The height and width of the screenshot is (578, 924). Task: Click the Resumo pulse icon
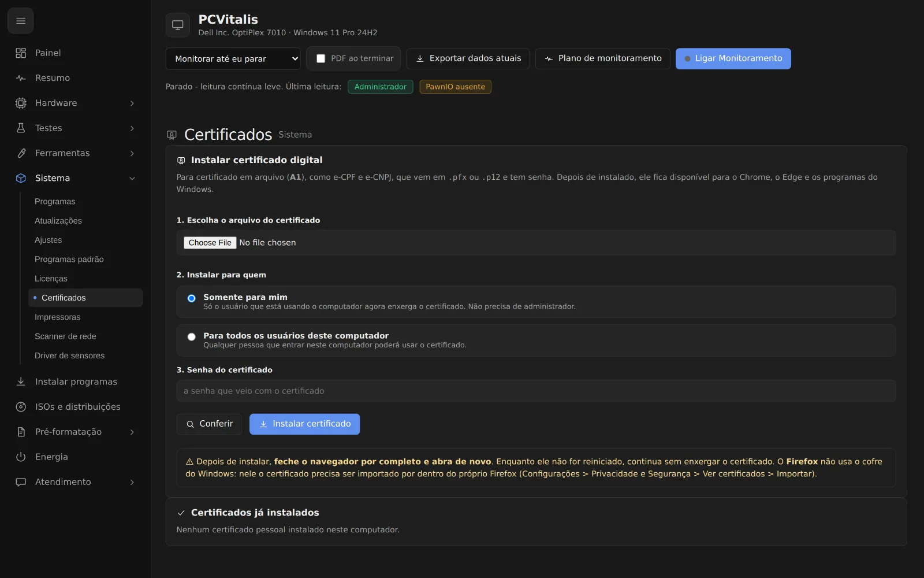[x=21, y=78]
